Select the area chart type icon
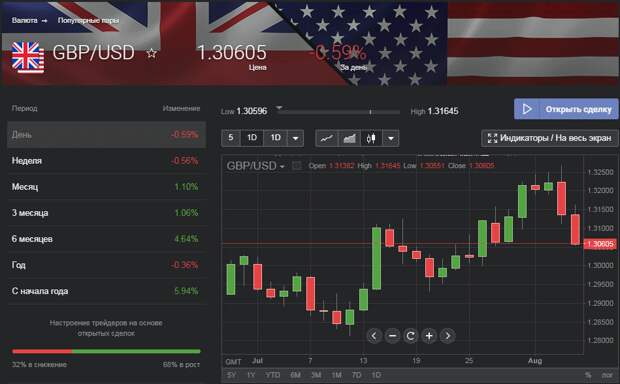This screenshot has width=620, height=384. click(x=350, y=138)
